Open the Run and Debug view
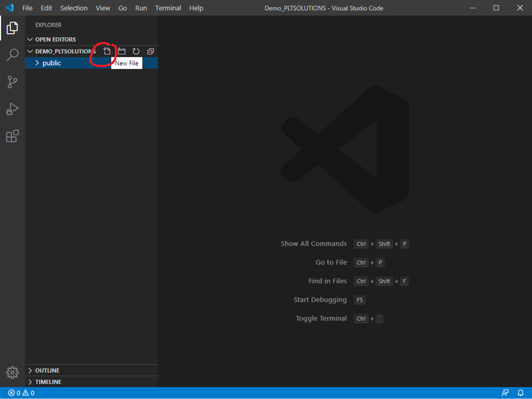532x399 pixels. (x=12, y=109)
